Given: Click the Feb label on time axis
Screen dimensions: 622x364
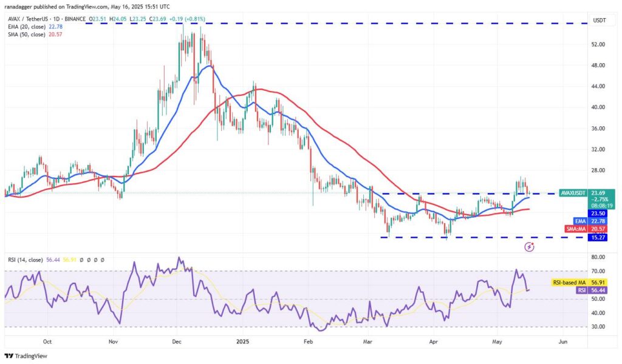Looking at the screenshot, I should 308,342.
